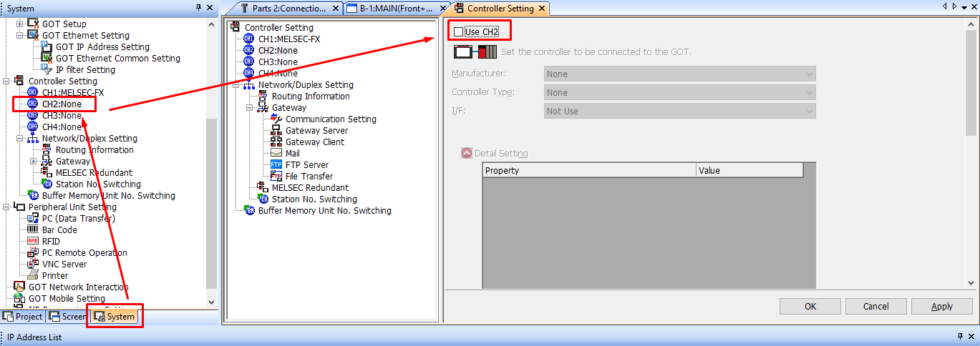
Task: Pin the System panel with auto-hide icon
Action: [198, 8]
